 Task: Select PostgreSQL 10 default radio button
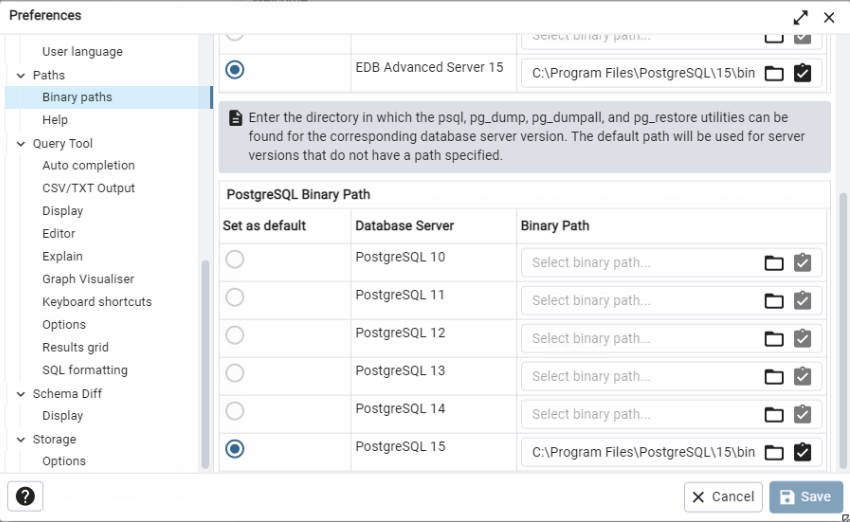[x=234, y=259]
